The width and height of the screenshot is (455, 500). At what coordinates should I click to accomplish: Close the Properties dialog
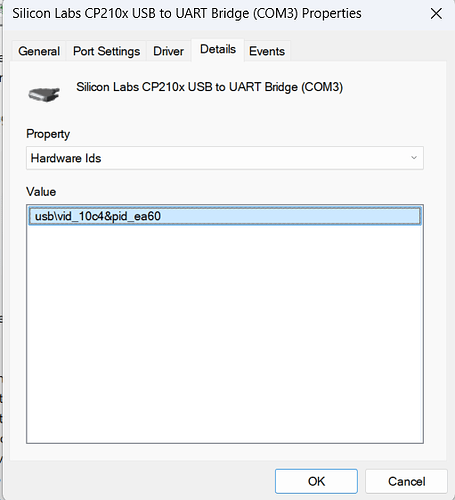coord(436,14)
